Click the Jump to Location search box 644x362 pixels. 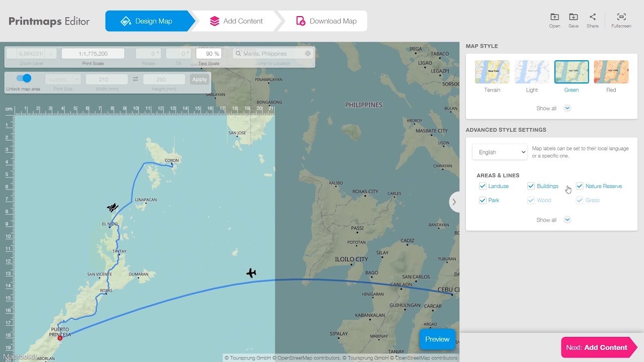point(273,54)
